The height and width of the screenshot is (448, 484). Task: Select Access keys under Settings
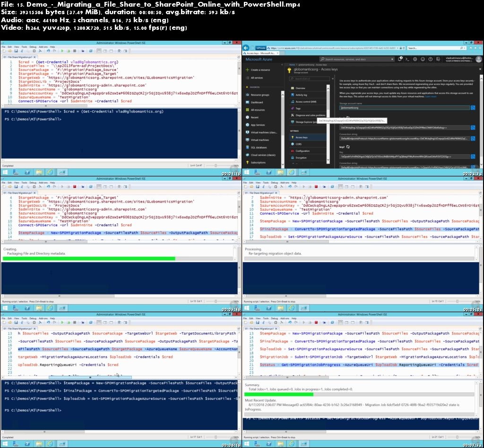307,138
